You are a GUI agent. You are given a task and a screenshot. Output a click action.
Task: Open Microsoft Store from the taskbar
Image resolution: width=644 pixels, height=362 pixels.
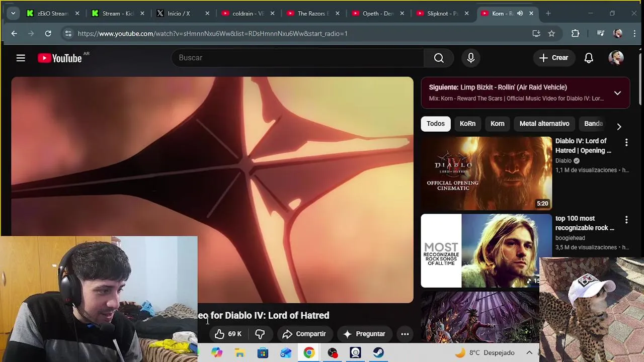click(263, 352)
